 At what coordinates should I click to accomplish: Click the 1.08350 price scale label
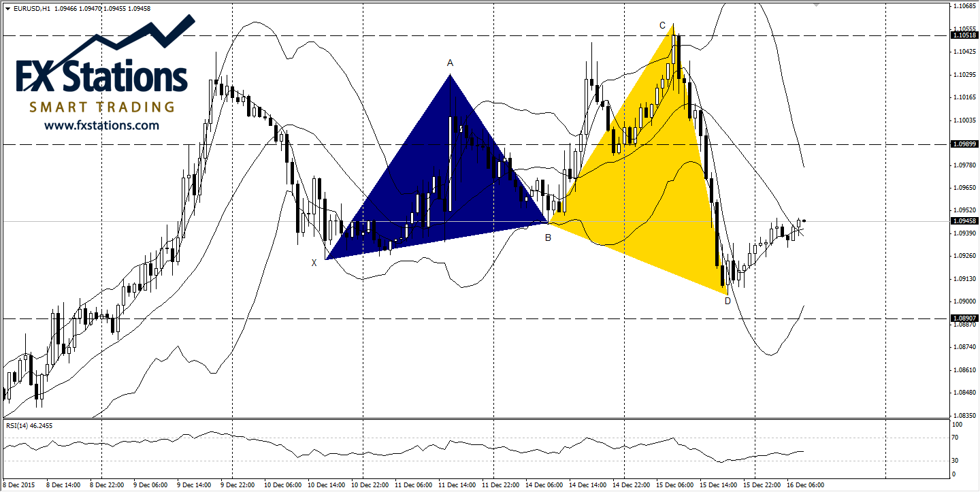964,415
